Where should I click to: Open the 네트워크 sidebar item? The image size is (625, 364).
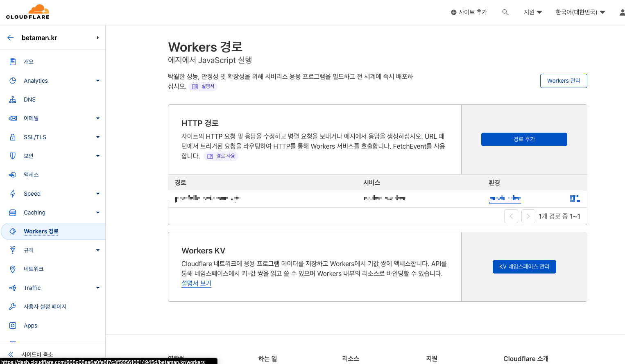(x=34, y=269)
